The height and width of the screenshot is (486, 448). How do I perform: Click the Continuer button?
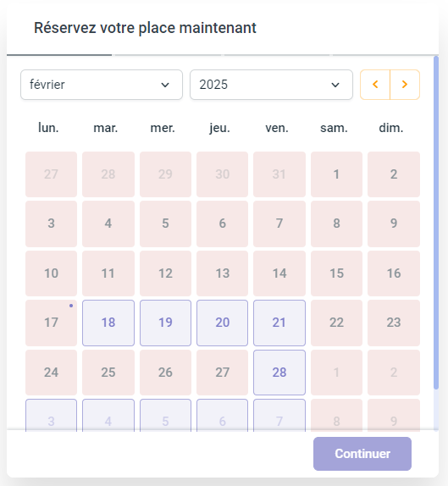coord(362,454)
